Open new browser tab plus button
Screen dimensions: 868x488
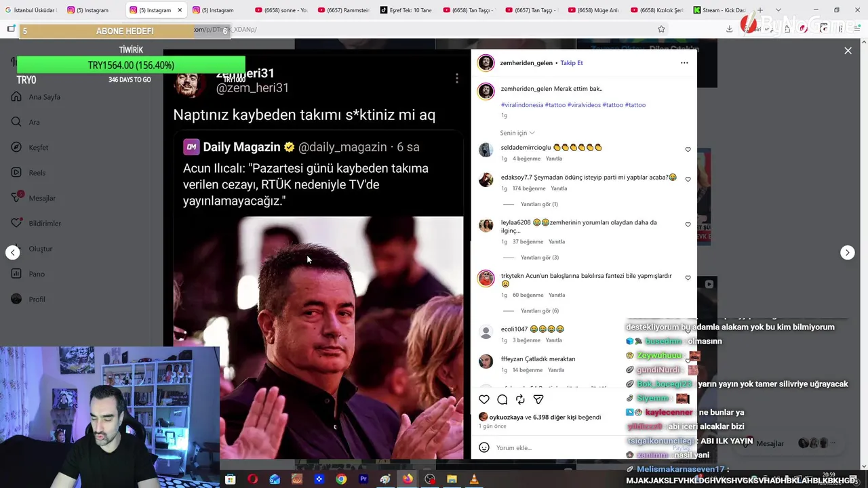tap(759, 10)
